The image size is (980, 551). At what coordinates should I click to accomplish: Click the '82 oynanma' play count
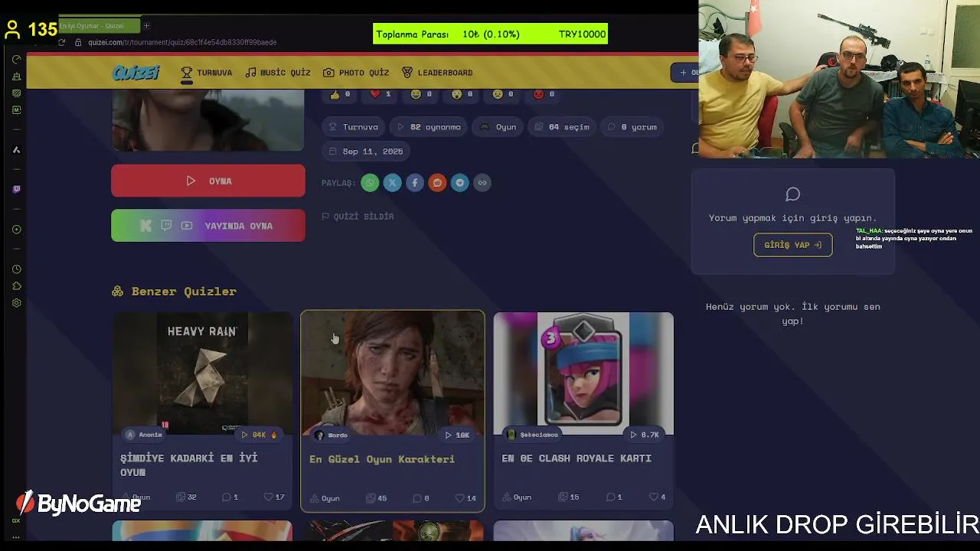pyautogui.click(x=429, y=127)
